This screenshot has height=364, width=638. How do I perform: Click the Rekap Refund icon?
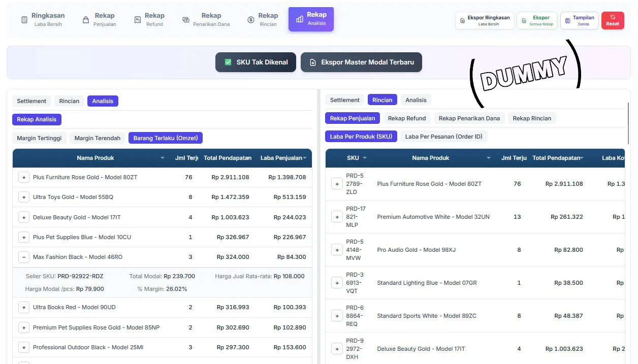(137, 20)
